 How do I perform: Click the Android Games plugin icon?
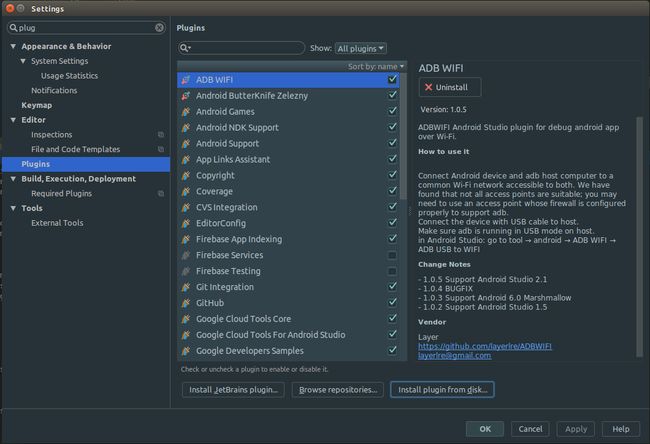[186, 112]
